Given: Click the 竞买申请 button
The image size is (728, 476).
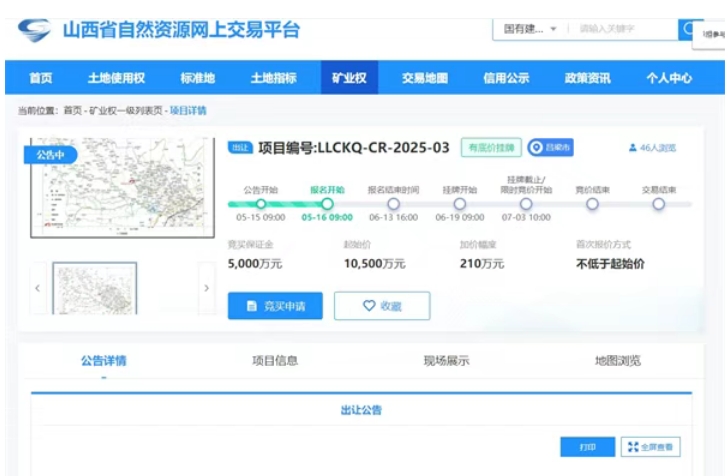Looking at the screenshot, I should [275, 306].
